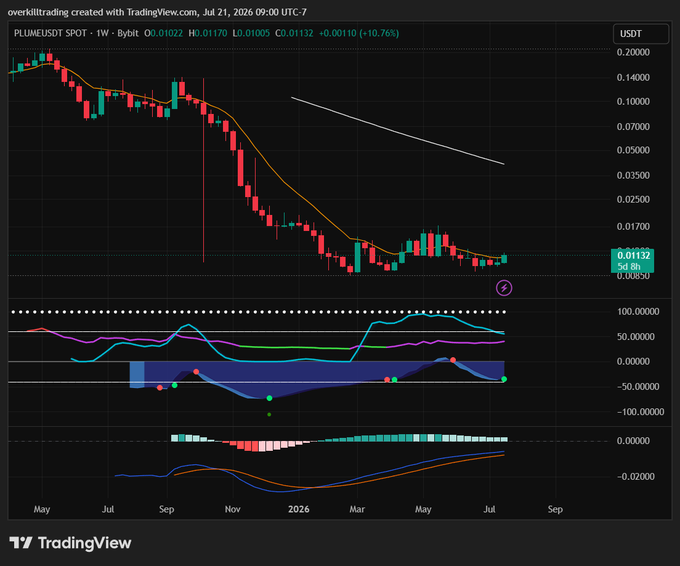Click the rightmost Sep time axis label
The image size is (680, 566).
(x=555, y=509)
